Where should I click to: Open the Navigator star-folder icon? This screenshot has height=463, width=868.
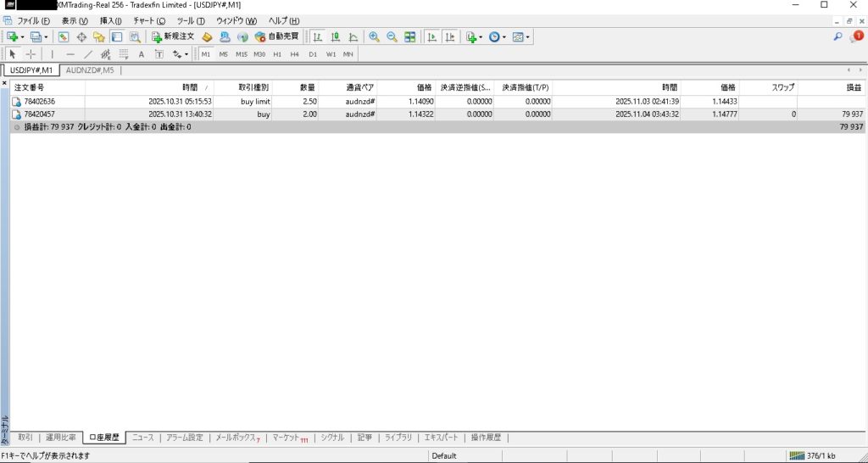tap(99, 36)
